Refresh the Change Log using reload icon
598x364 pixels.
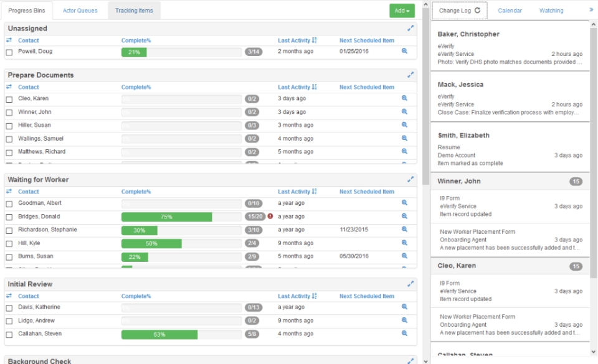tap(478, 11)
